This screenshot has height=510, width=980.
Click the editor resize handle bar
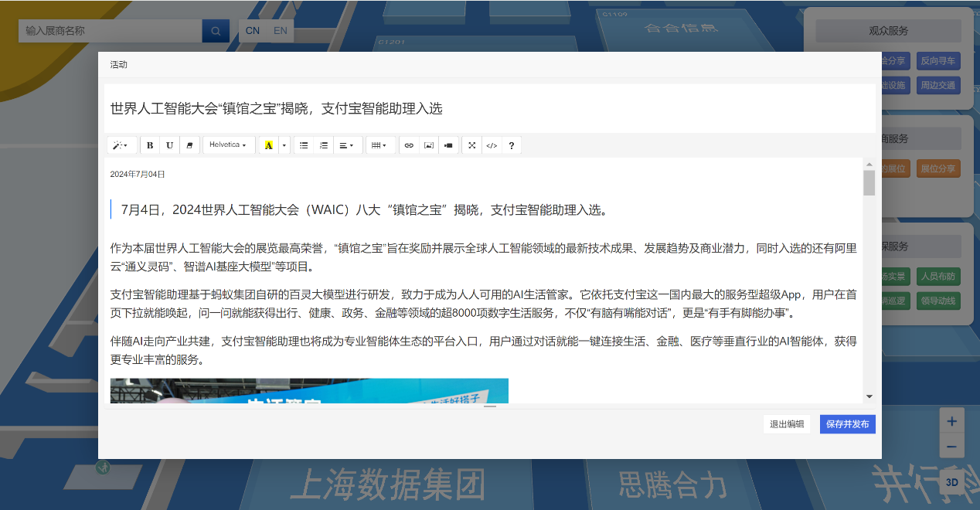tap(490, 406)
